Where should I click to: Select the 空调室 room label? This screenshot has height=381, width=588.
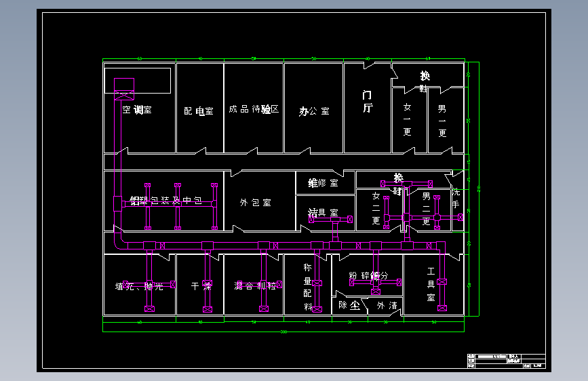click(x=137, y=110)
